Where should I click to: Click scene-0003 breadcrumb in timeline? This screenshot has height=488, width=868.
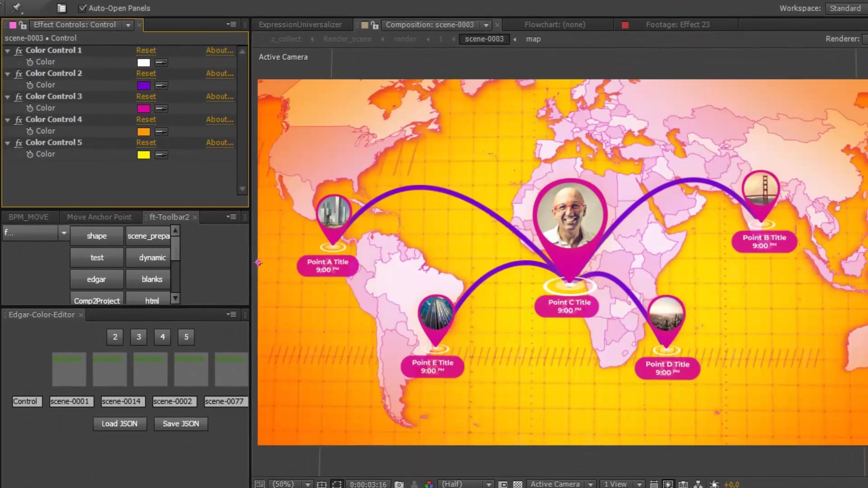(x=484, y=39)
